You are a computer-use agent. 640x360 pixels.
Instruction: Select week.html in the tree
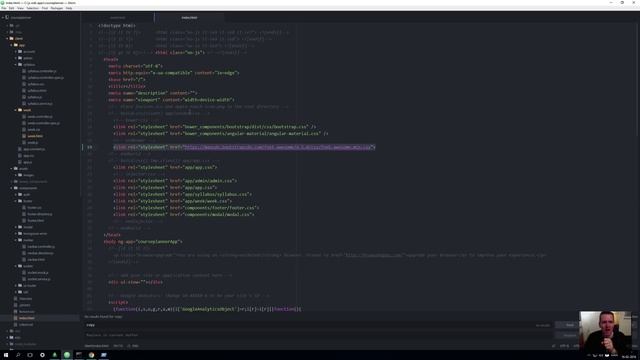pyautogui.click(x=35, y=136)
